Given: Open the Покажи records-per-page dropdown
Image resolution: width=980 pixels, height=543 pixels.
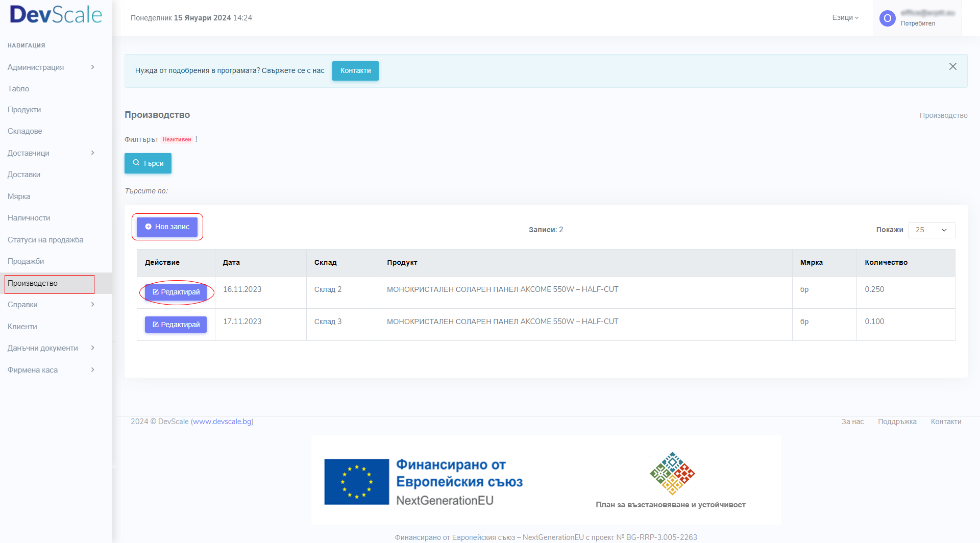Looking at the screenshot, I should click(932, 230).
